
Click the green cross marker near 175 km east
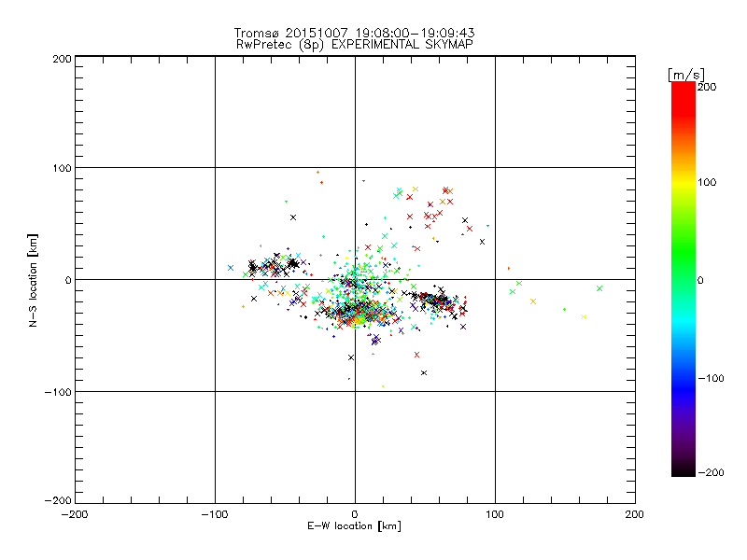(x=599, y=288)
